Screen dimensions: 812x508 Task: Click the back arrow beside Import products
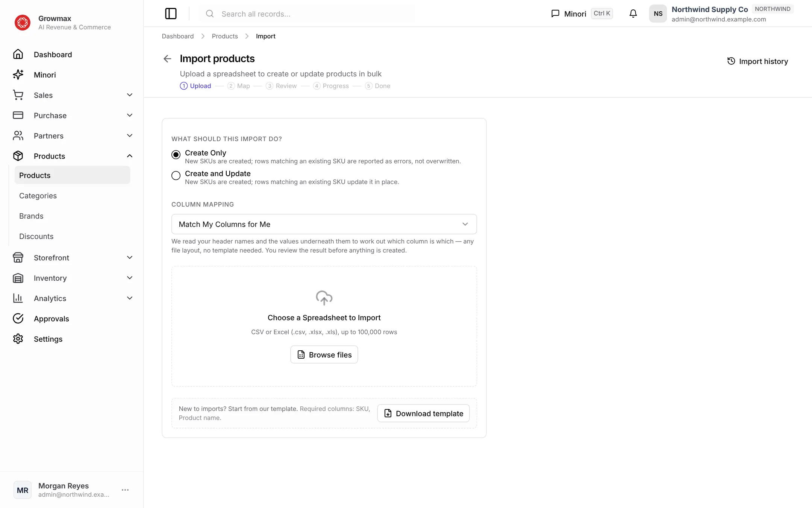pyautogui.click(x=167, y=59)
